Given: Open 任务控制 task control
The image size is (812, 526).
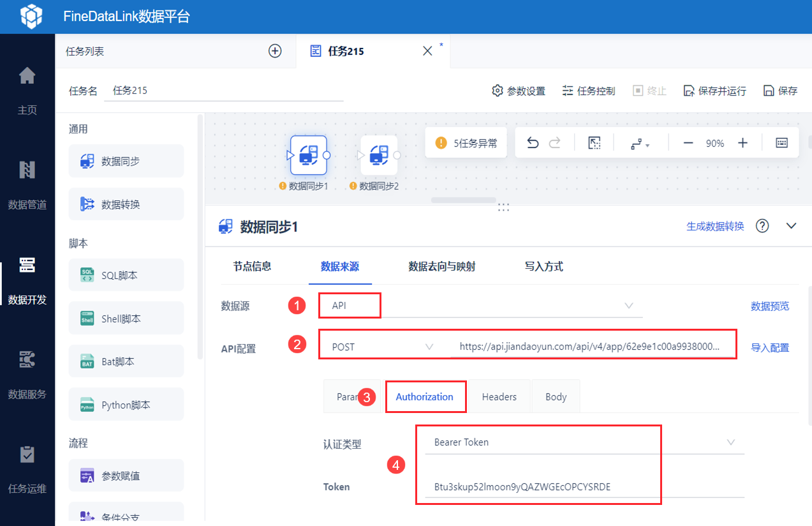Looking at the screenshot, I should [x=589, y=91].
